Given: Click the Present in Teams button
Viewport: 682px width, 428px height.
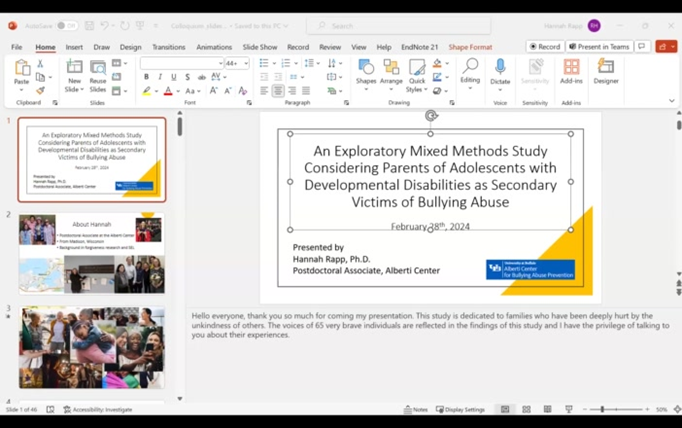Looking at the screenshot, I should tap(600, 47).
